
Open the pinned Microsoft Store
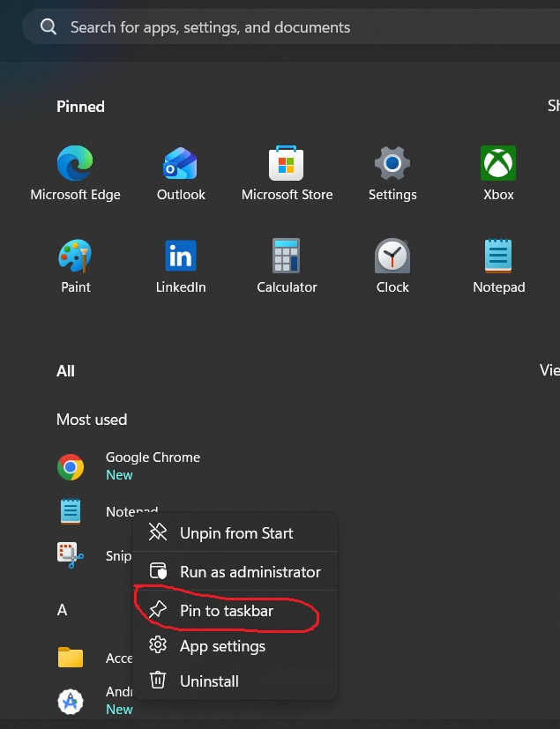[287, 173]
